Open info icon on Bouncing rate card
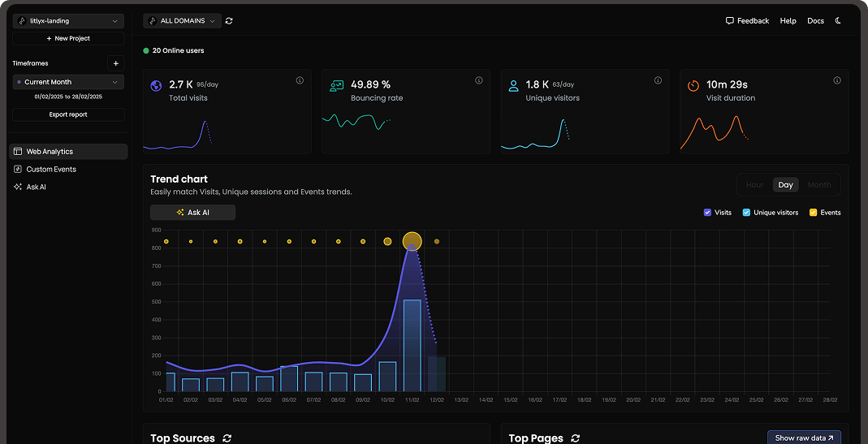 (478, 80)
